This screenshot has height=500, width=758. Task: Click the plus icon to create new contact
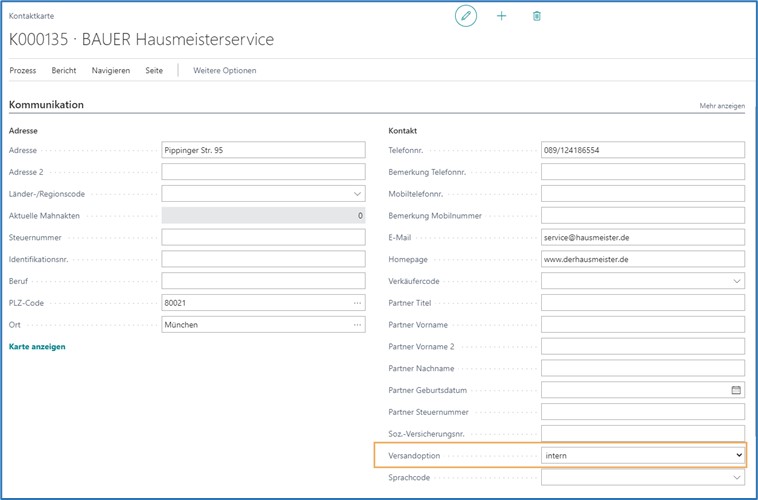click(501, 16)
